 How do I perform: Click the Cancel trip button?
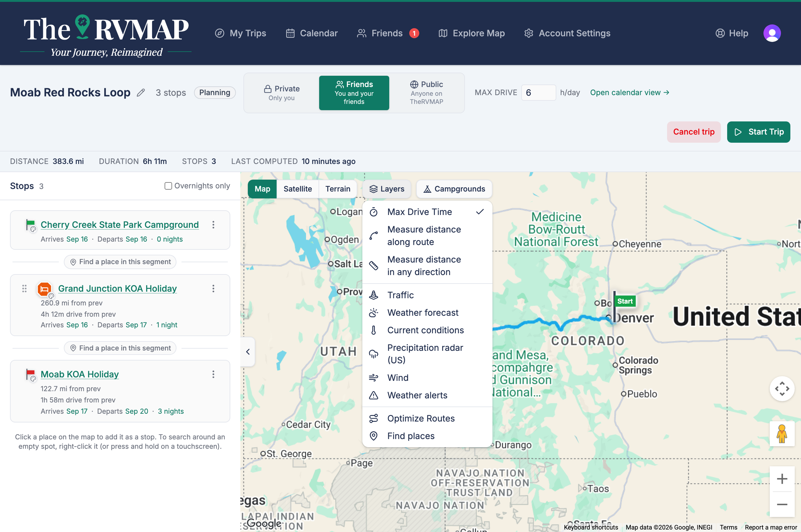click(x=693, y=132)
